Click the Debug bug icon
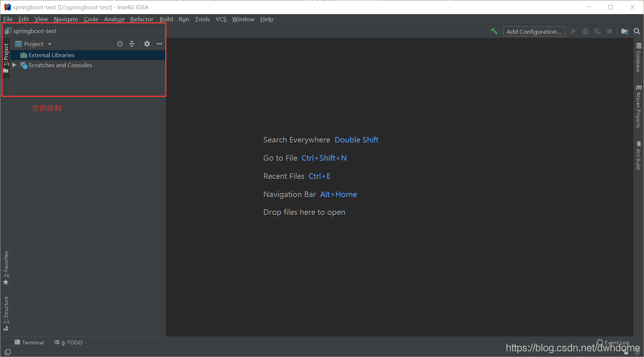The image size is (644, 357). coord(585,32)
